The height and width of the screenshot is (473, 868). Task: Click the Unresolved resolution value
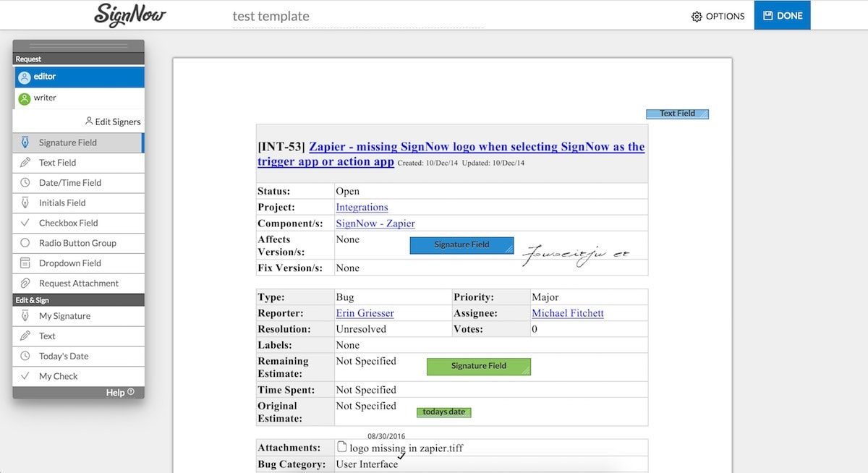coord(361,329)
